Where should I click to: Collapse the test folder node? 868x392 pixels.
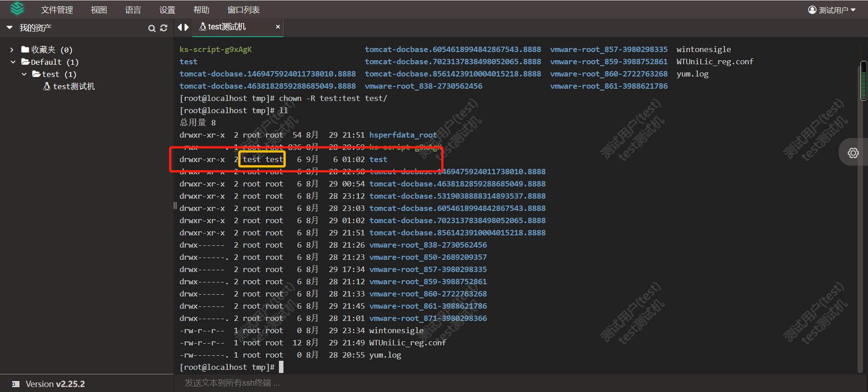click(x=24, y=74)
